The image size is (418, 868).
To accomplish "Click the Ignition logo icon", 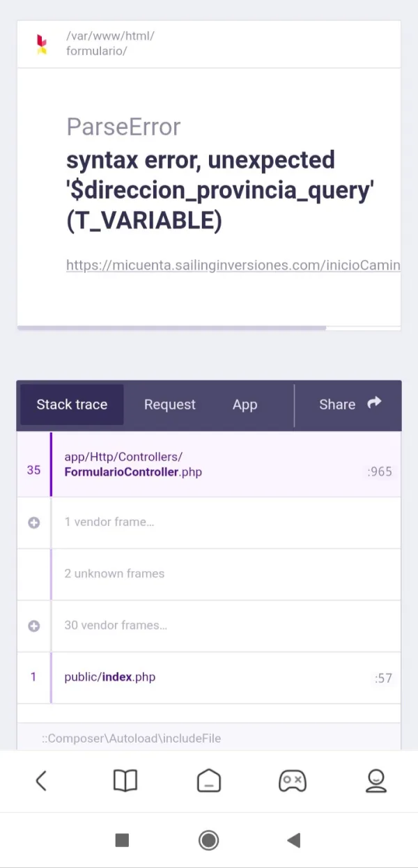I will [x=42, y=44].
